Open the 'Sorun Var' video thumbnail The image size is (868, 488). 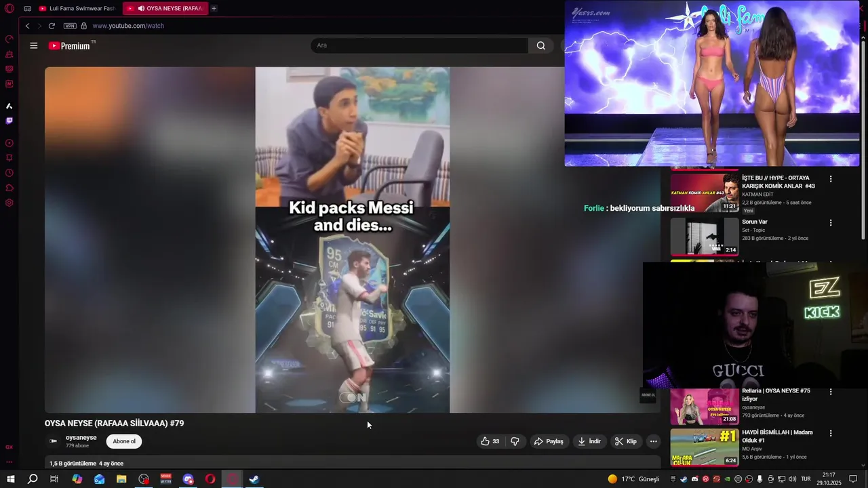click(705, 237)
